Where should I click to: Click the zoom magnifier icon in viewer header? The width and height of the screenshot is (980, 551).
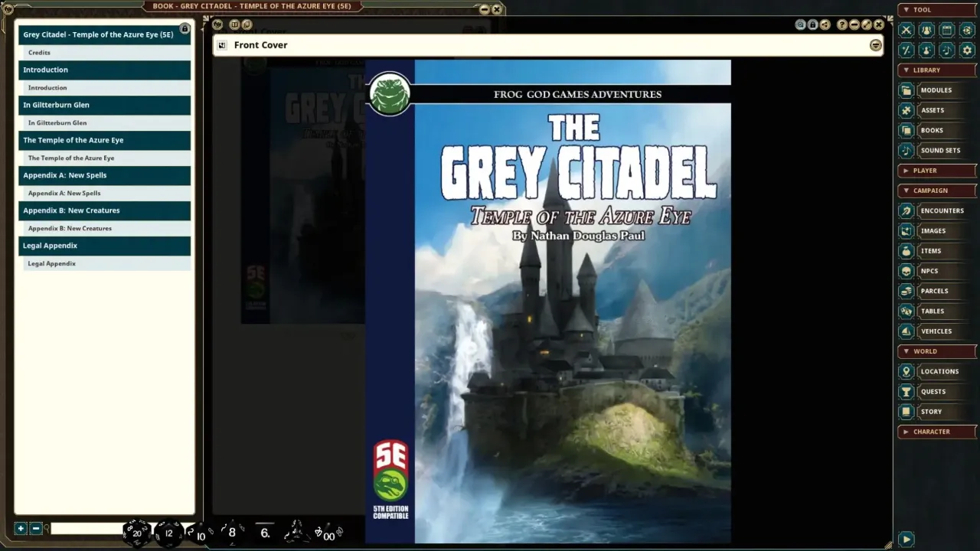[800, 24]
